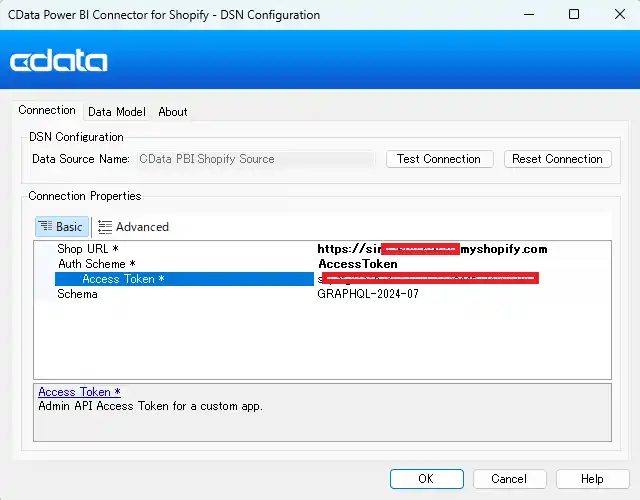
Task: Click the Access Token description link
Action: [79, 392]
